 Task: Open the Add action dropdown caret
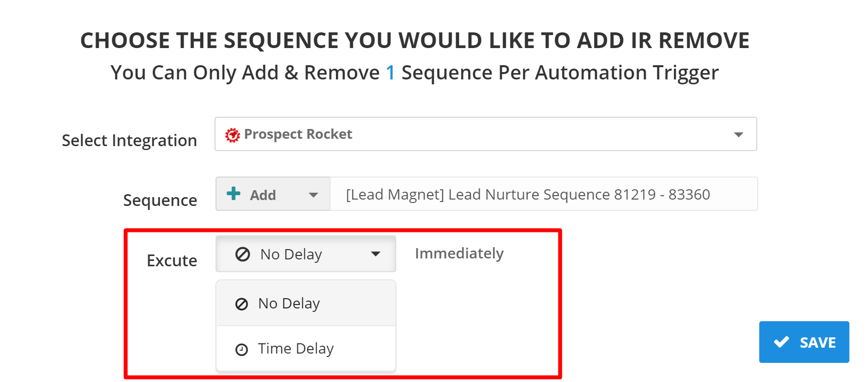tap(313, 195)
